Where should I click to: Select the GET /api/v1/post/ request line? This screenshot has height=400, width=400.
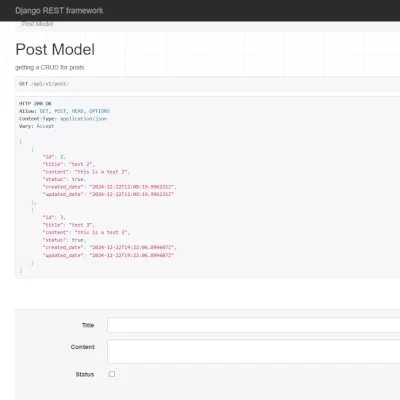(44, 84)
